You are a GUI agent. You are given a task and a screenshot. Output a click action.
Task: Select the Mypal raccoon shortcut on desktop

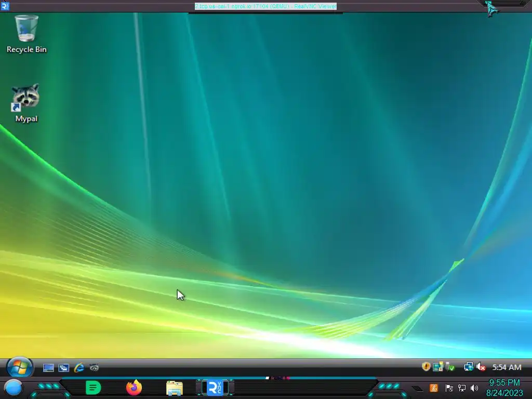pyautogui.click(x=26, y=103)
